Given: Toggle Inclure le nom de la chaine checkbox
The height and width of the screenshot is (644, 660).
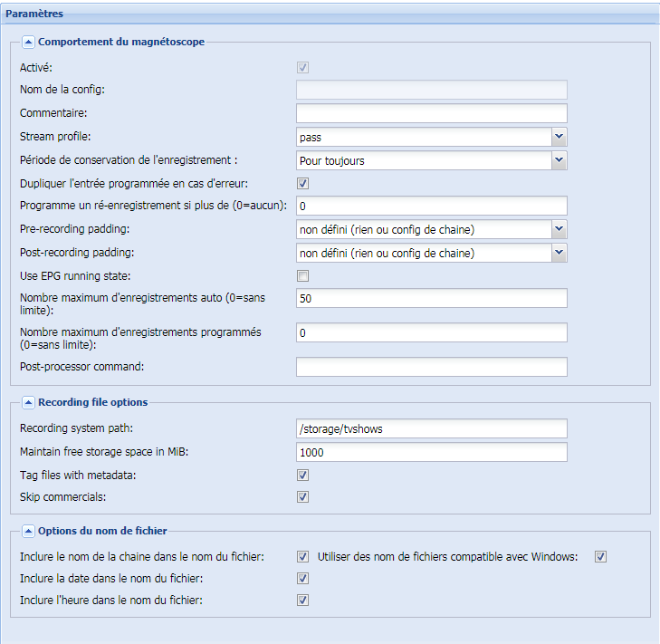Looking at the screenshot, I should (302, 557).
